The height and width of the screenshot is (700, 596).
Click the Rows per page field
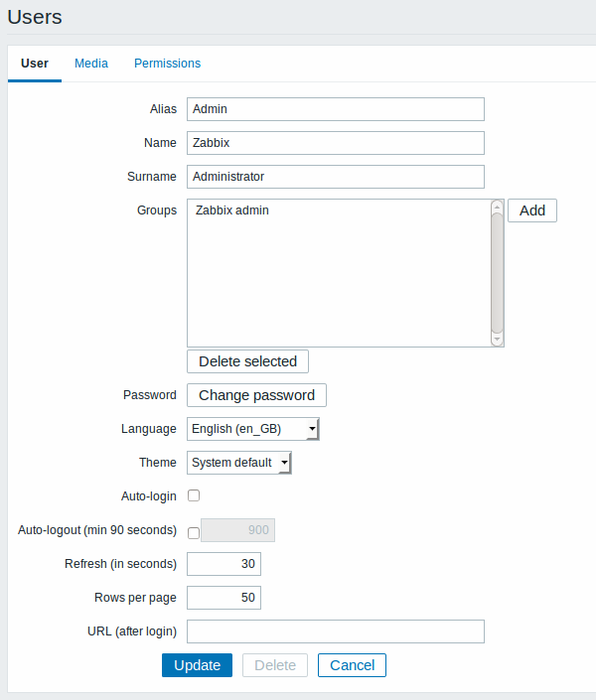tap(223, 598)
